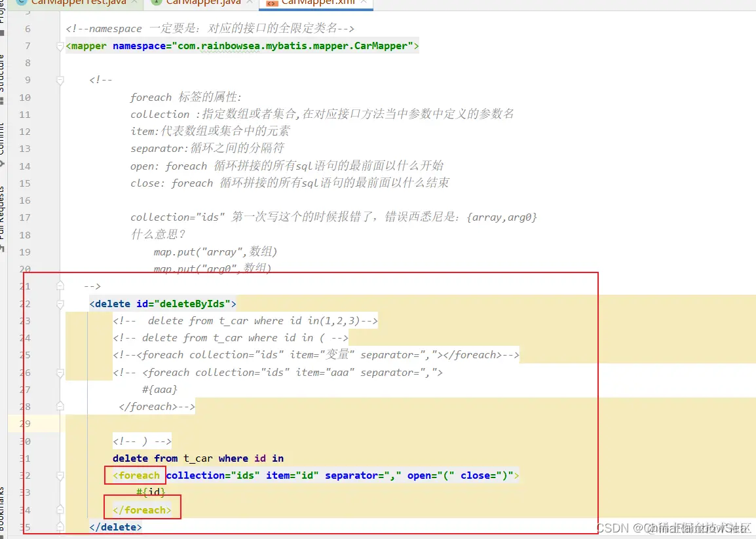Click the comment close '-->' on line 21

tap(92, 286)
